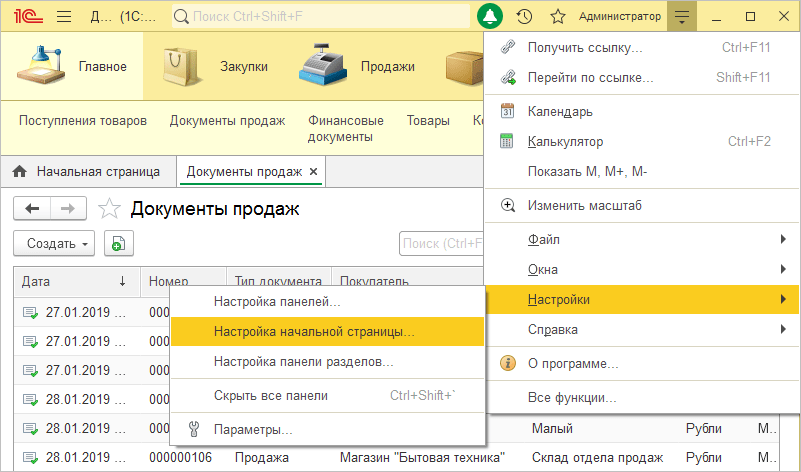Select cell Магазин "Бытовая техника"
Viewport: 801px width, 472px height.
coord(422,457)
